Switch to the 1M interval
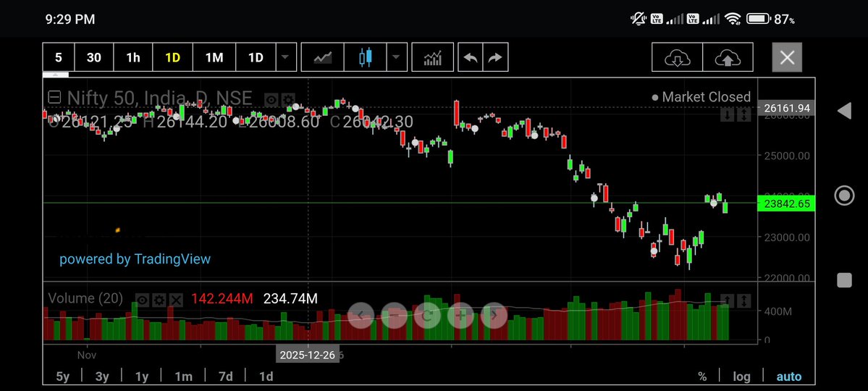 214,57
